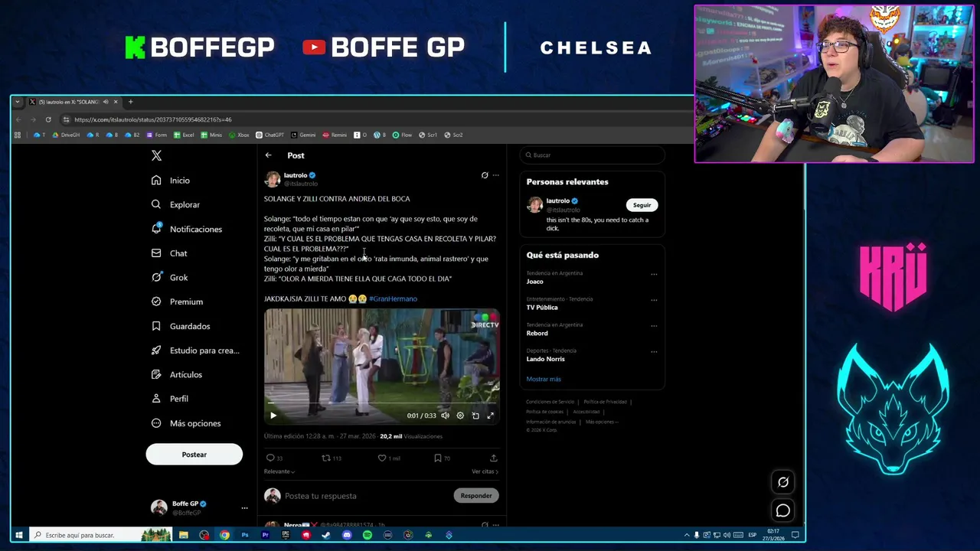
Task: Close the lautrolo X tab
Action: [x=116, y=102]
